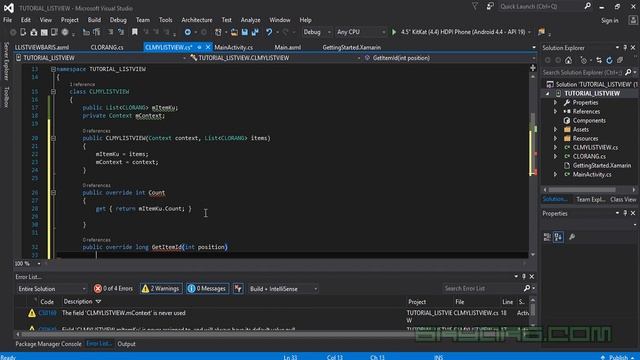Expand the References node in Solution Explorer

point(555,111)
